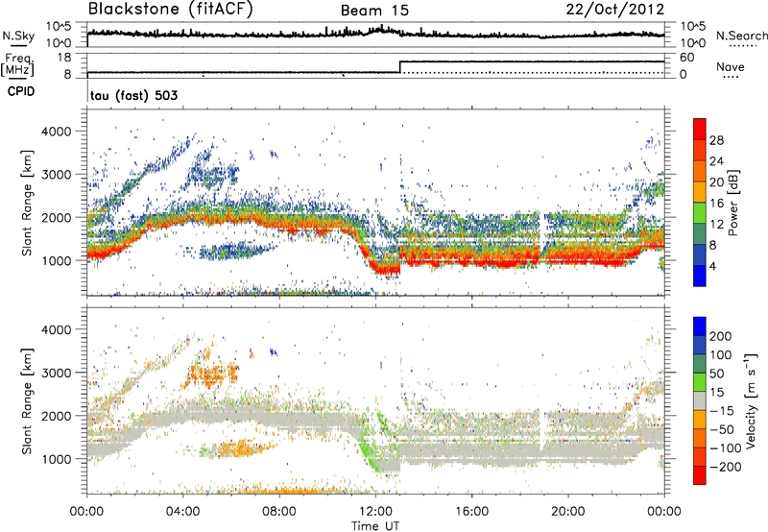Click the Freq. [MHz] axis label
The image size is (768, 532).
pos(18,65)
